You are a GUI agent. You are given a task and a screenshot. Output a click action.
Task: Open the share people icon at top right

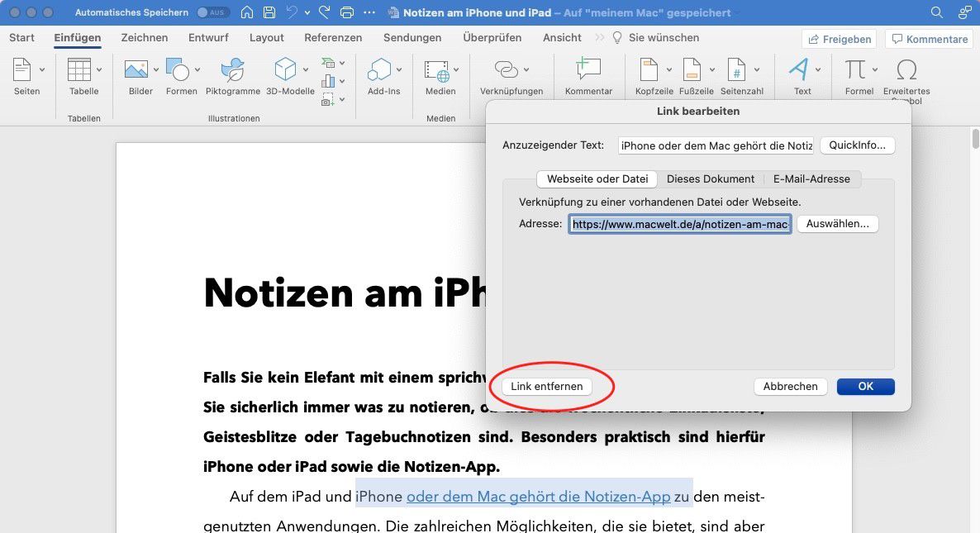pos(965,12)
